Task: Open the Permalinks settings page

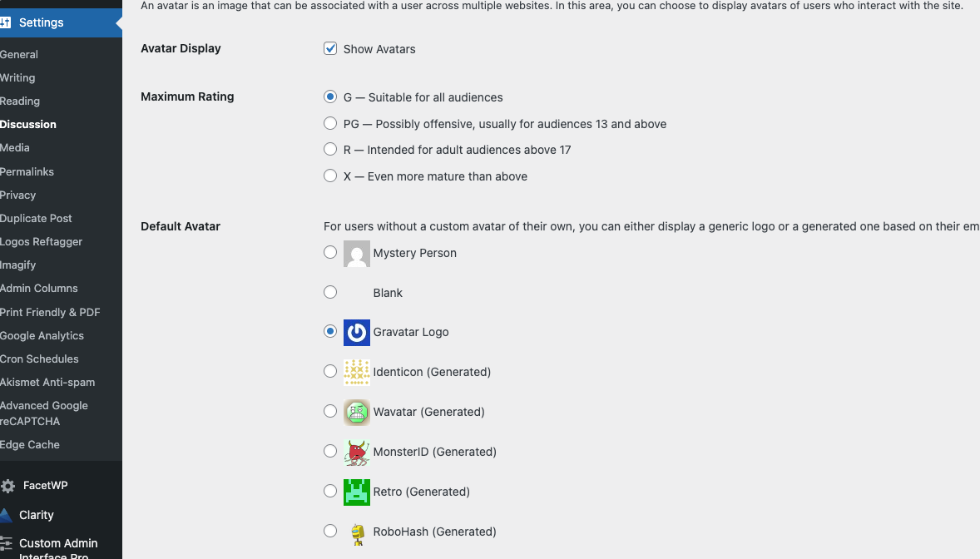Action: (x=27, y=171)
